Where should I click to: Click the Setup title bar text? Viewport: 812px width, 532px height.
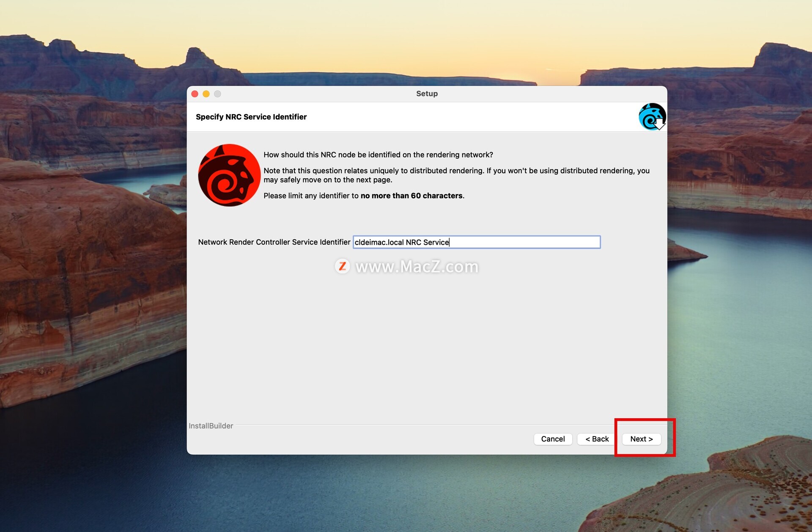click(427, 94)
